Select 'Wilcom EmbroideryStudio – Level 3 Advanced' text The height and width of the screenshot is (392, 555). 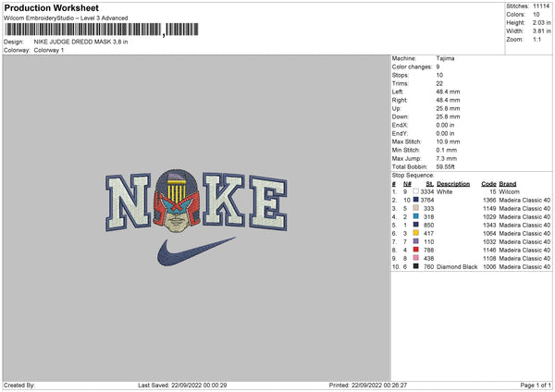click(x=66, y=18)
